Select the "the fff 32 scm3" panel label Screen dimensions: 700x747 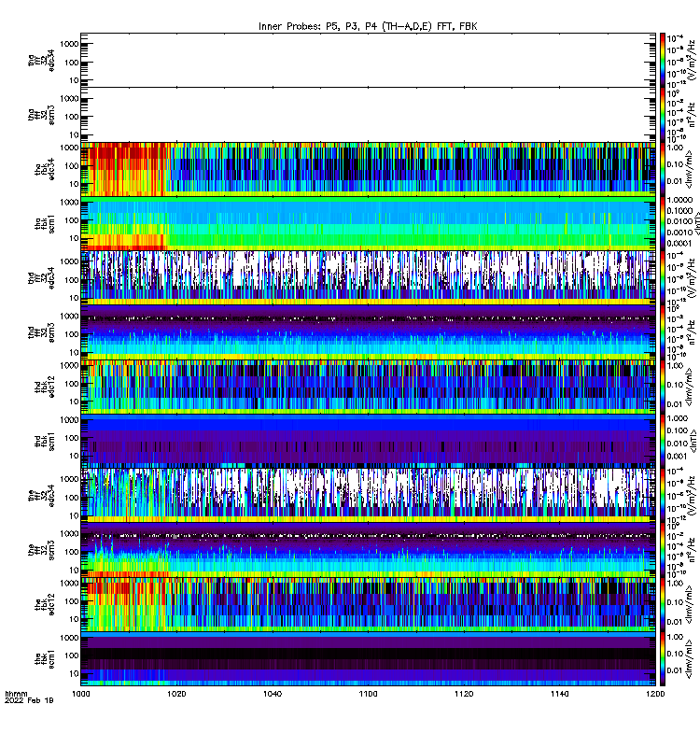[41, 550]
